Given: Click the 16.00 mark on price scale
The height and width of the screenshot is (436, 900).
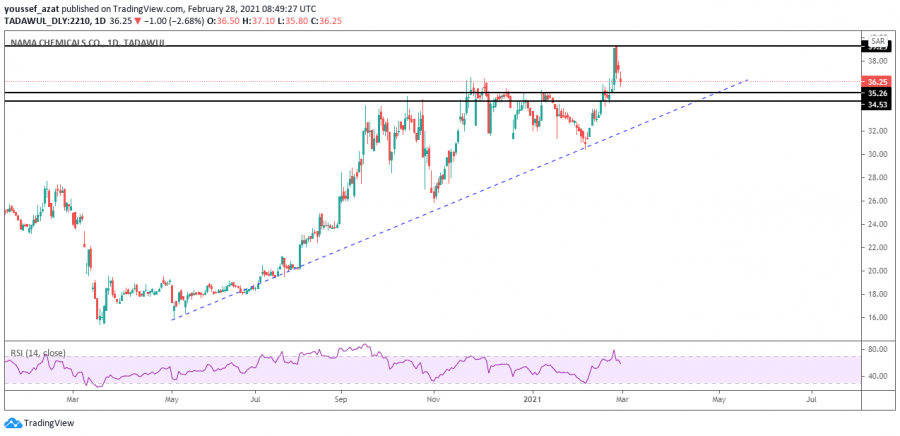Looking at the screenshot, I should (877, 317).
